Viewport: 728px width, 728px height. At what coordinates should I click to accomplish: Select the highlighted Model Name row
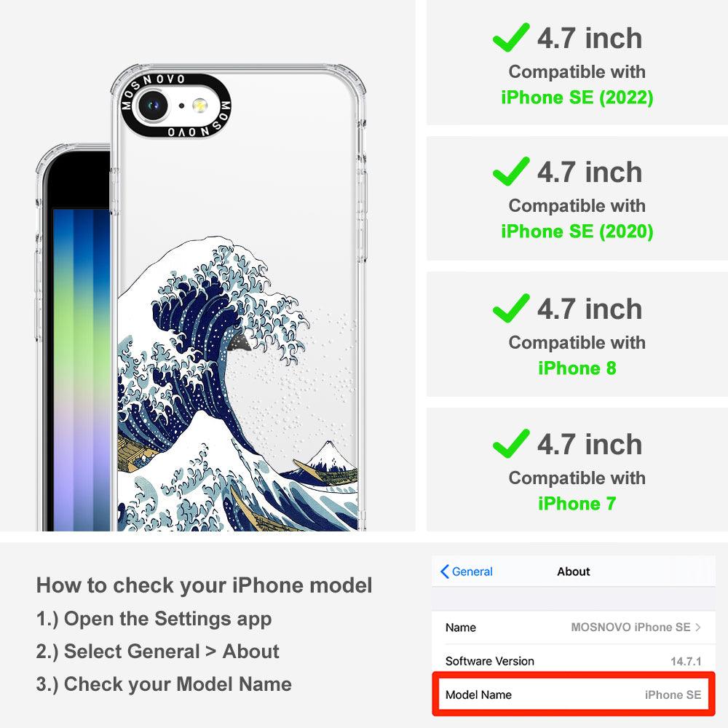point(574,695)
